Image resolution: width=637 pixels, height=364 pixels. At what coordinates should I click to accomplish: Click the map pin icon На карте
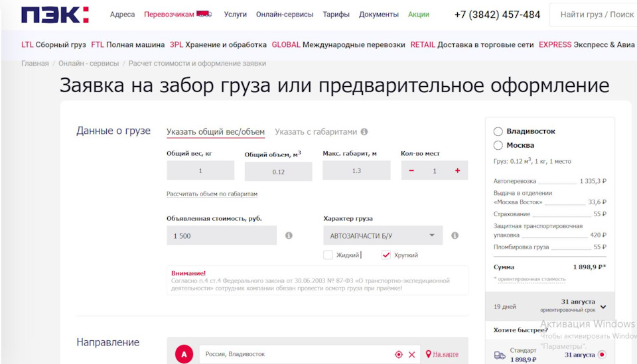click(x=428, y=354)
